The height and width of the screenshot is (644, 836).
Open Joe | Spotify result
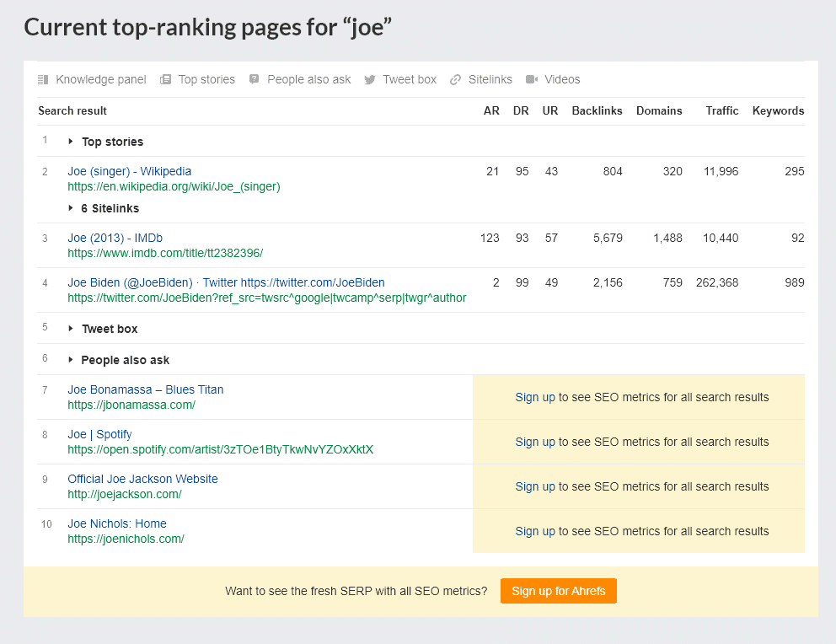[99, 434]
